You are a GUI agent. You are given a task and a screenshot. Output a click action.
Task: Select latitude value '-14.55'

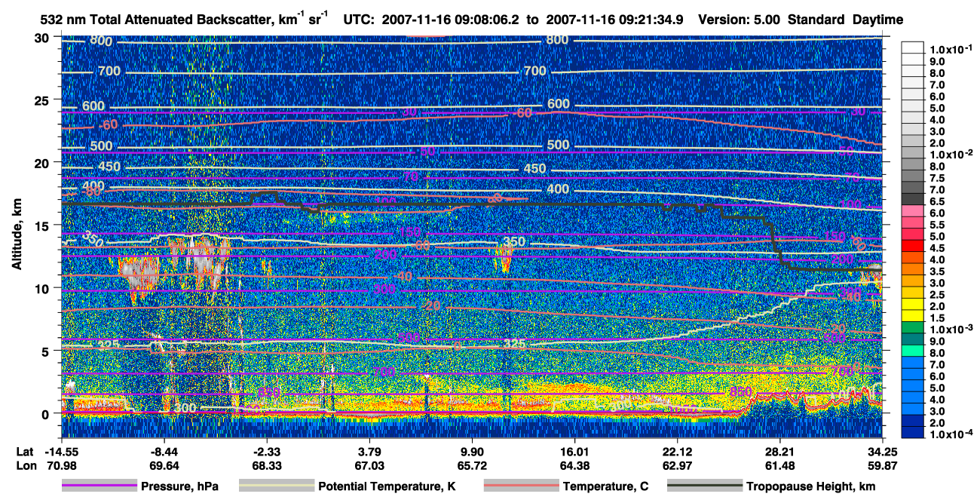click(61, 451)
